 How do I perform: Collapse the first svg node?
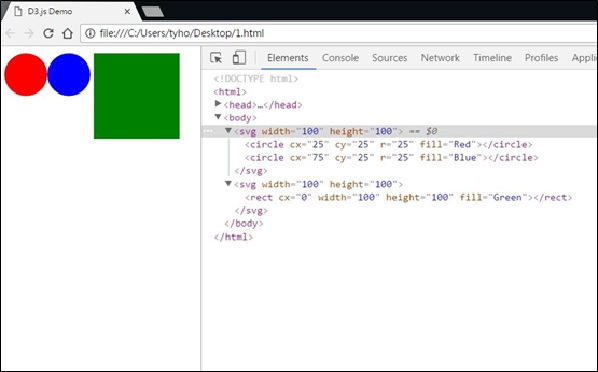228,131
